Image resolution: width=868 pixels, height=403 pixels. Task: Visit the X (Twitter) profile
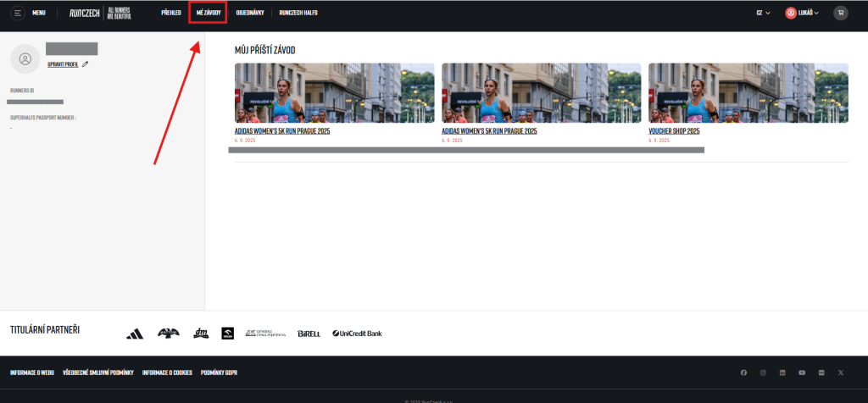[x=841, y=373]
